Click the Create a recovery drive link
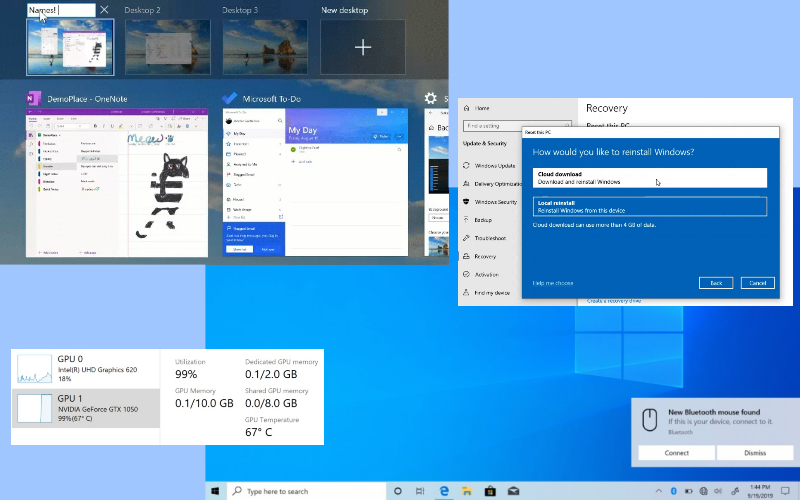Viewport: 800px width, 500px height. click(614, 301)
